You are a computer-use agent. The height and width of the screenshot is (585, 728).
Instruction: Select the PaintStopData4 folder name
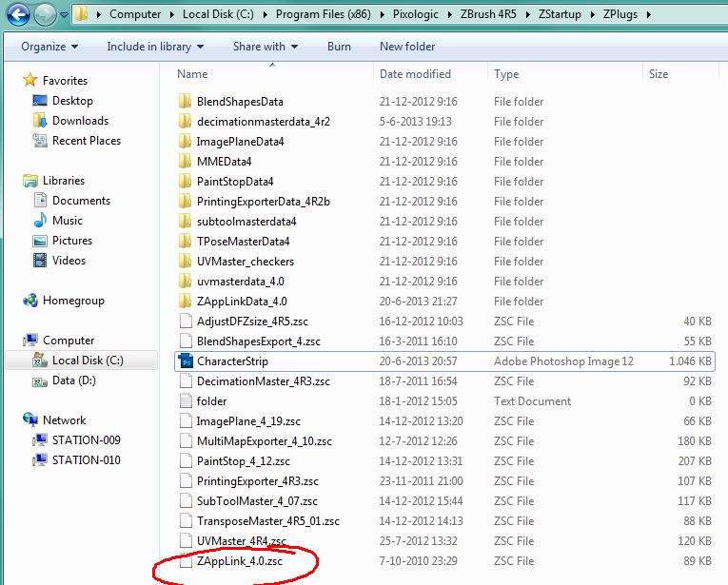(235, 182)
